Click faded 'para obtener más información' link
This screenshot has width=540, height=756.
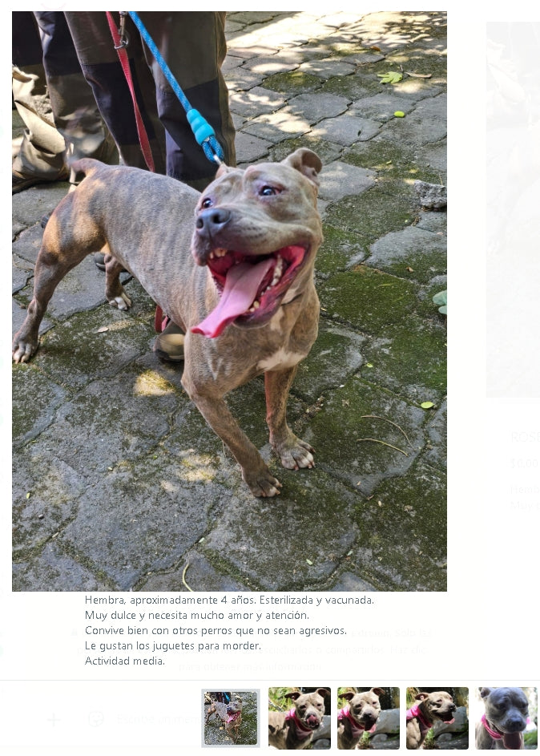(x=249, y=667)
